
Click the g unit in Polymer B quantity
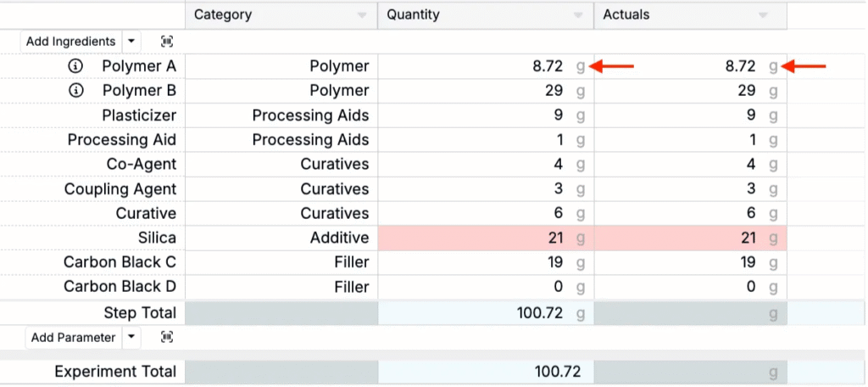click(581, 91)
